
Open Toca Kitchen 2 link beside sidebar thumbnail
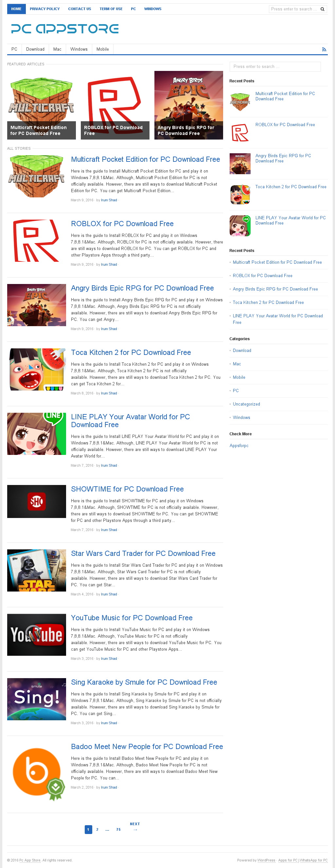point(291,187)
